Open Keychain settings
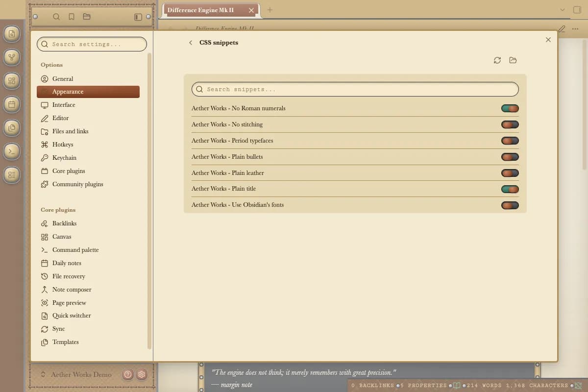The height and width of the screenshot is (392, 588). (x=88, y=158)
